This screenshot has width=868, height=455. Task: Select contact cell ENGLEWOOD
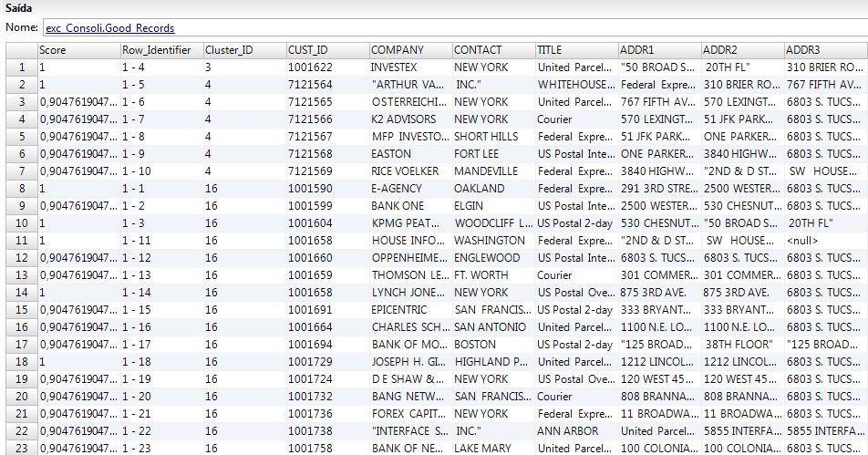[x=494, y=258]
